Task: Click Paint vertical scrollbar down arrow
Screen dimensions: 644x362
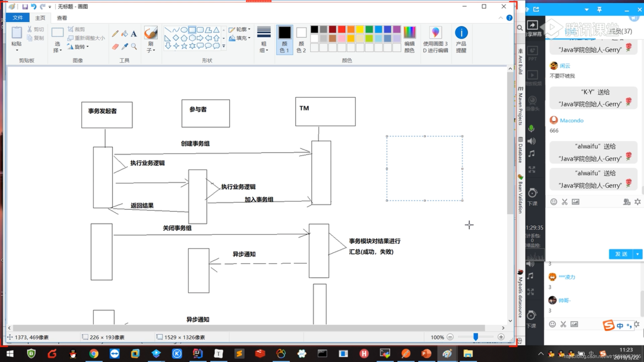Action: (510, 321)
